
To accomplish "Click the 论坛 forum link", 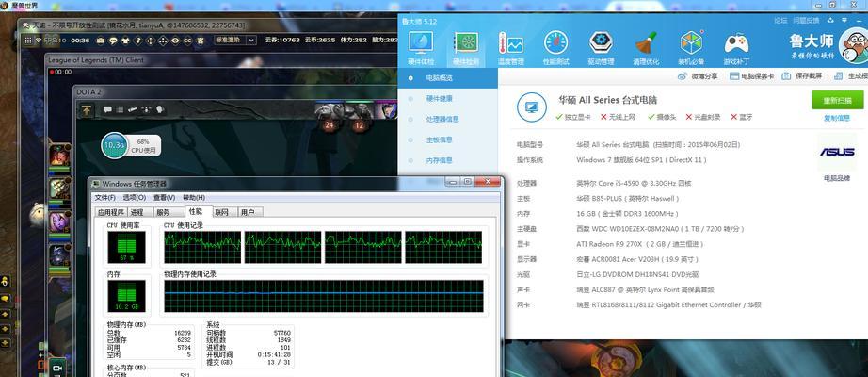I will [x=780, y=21].
